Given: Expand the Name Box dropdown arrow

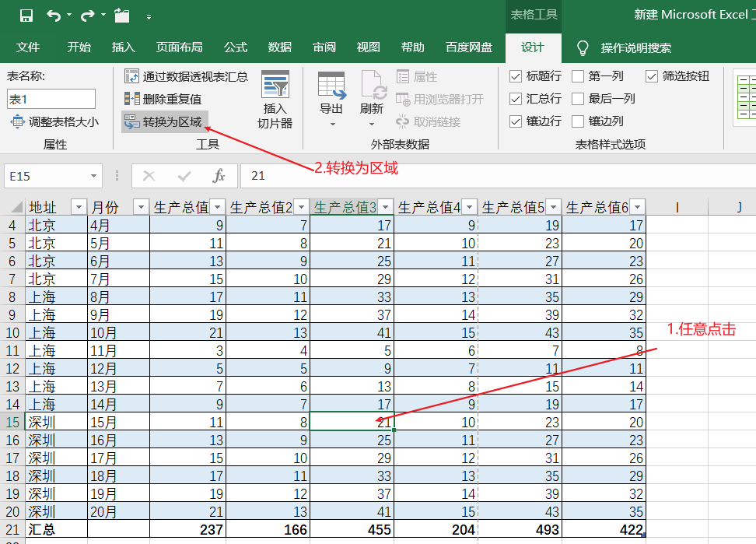Looking at the screenshot, I should click(x=93, y=176).
